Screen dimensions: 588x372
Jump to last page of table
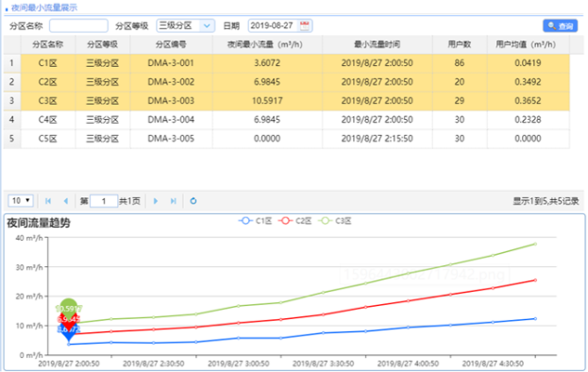click(x=173, y=201)
